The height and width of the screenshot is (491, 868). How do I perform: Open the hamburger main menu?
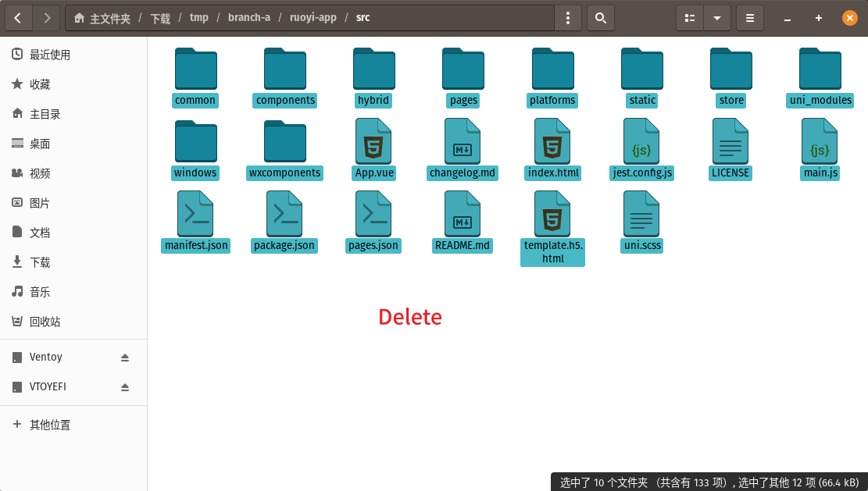point(750,18)
